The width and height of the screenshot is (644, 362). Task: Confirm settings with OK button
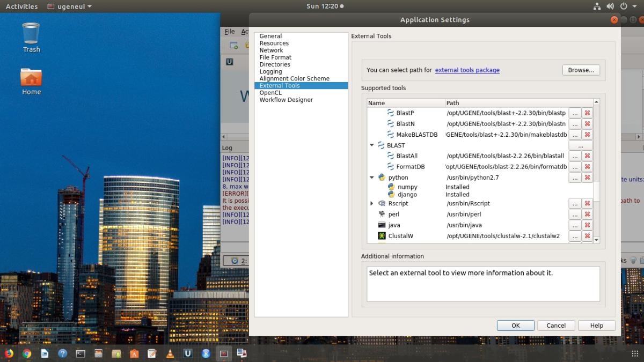click(x=515, y=326)
